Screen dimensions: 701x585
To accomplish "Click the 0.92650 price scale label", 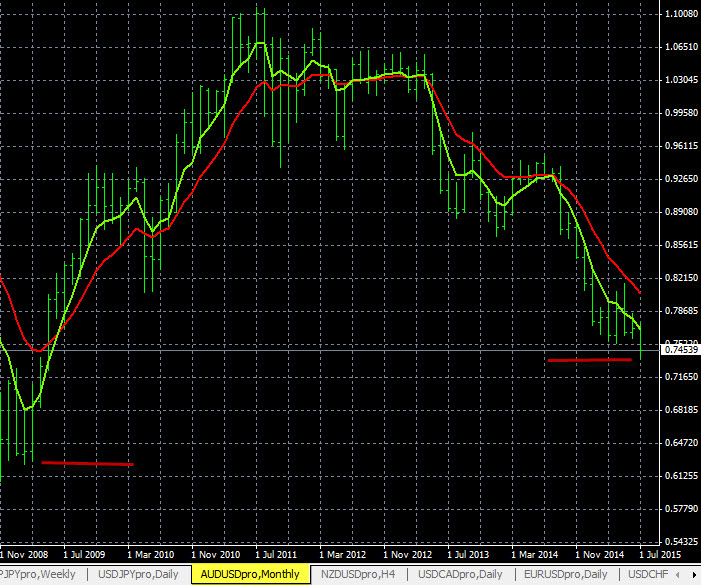I will 680,179.
